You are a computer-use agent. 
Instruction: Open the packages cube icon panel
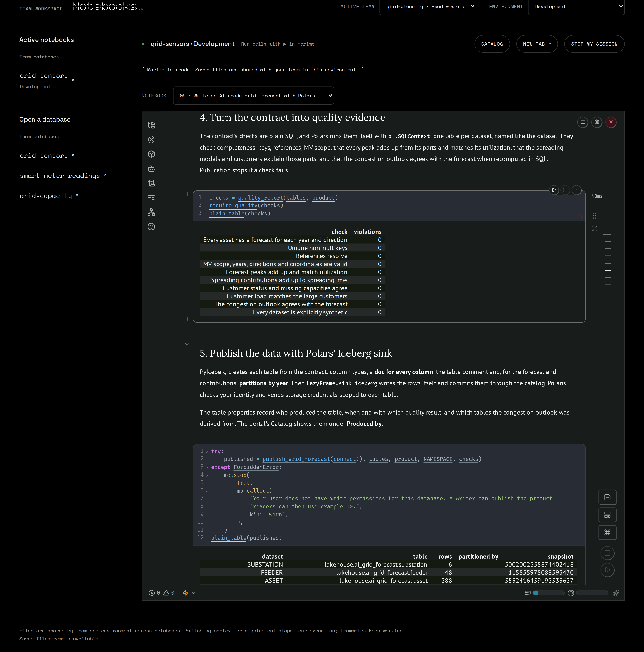coord(151,154)
